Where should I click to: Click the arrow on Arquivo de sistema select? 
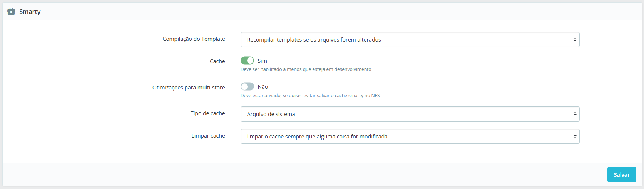pos(575,114)
